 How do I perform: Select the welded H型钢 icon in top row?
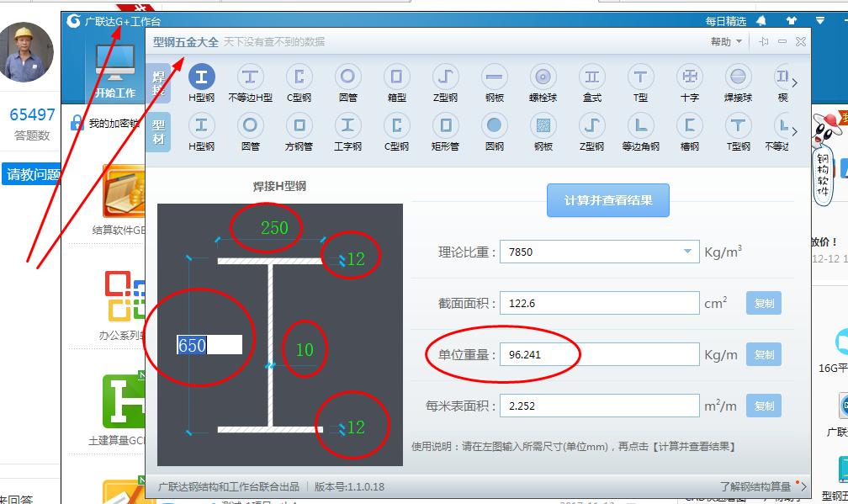[x=201, y=77]
